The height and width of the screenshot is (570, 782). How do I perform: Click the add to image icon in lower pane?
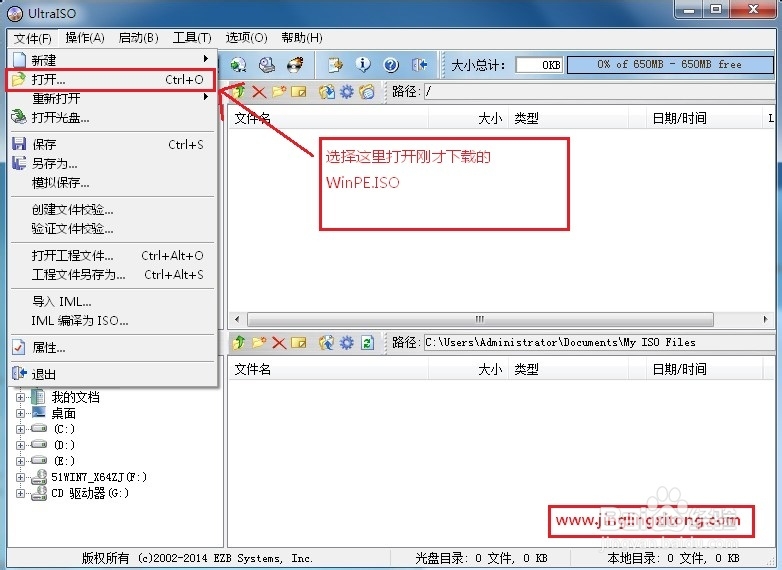(327, 343)
